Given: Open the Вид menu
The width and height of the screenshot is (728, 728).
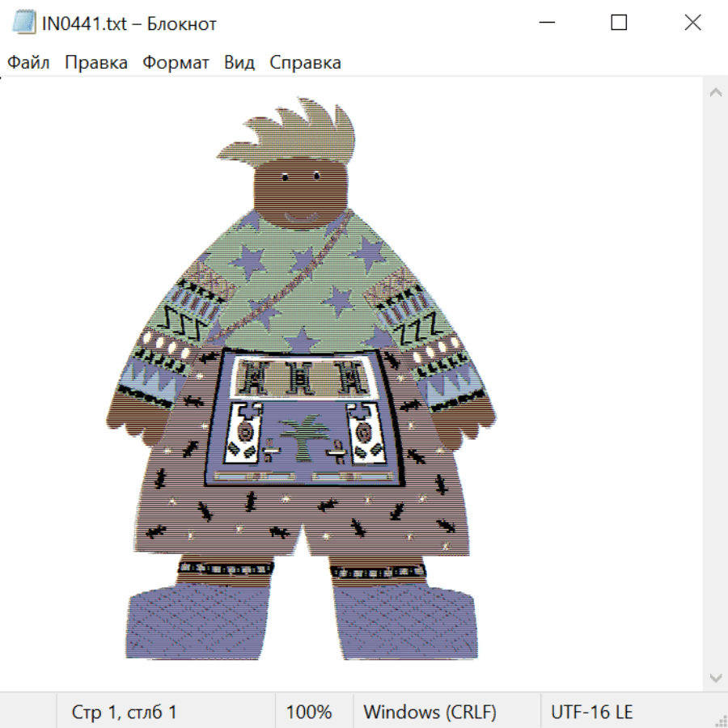Looking at the screenshot, I should (x=239, y=63).
